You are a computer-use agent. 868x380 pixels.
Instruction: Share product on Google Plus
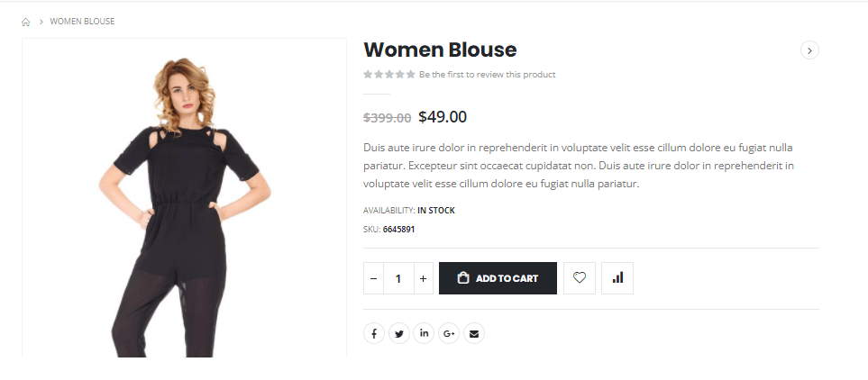[449, 334]
